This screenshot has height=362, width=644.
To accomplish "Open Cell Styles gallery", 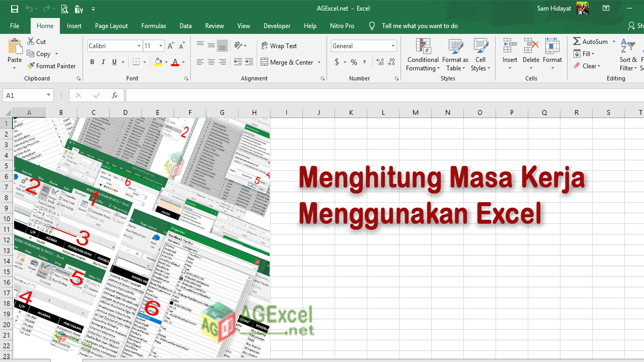I will (x=480, y=55).
